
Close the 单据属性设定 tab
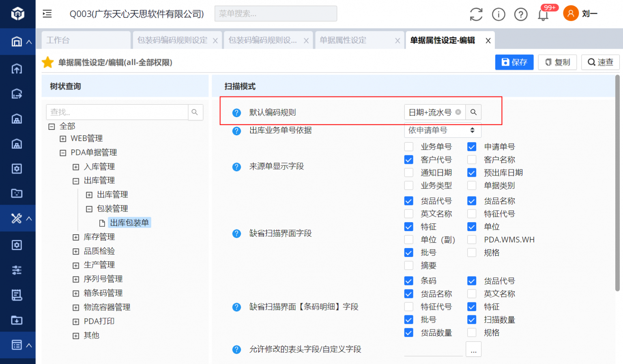click(x=397, y=41)
